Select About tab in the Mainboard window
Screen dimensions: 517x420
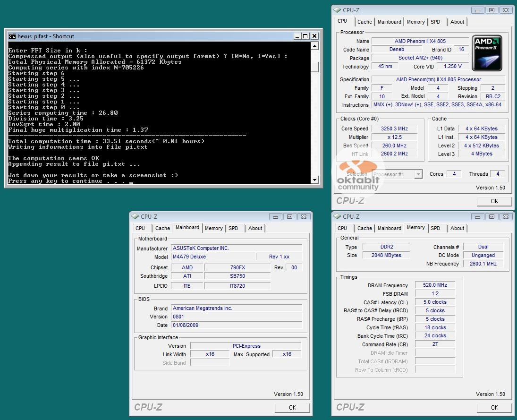[x=255, y=228]
